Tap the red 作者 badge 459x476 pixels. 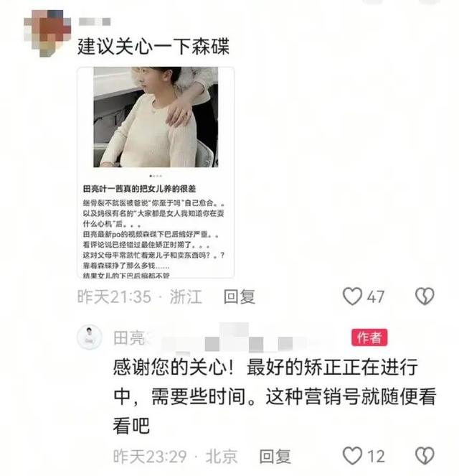pyautogui.click(x=369, y=337)
